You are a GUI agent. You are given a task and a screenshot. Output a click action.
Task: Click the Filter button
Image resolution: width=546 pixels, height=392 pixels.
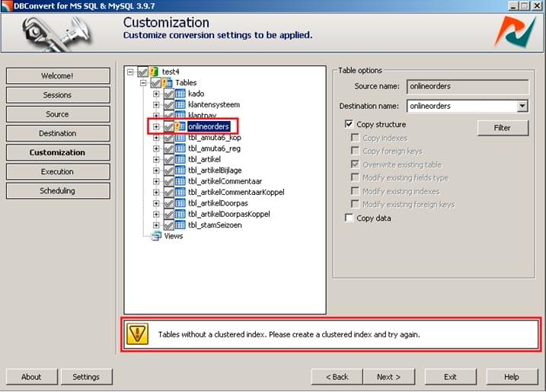(x=503, y=128)
